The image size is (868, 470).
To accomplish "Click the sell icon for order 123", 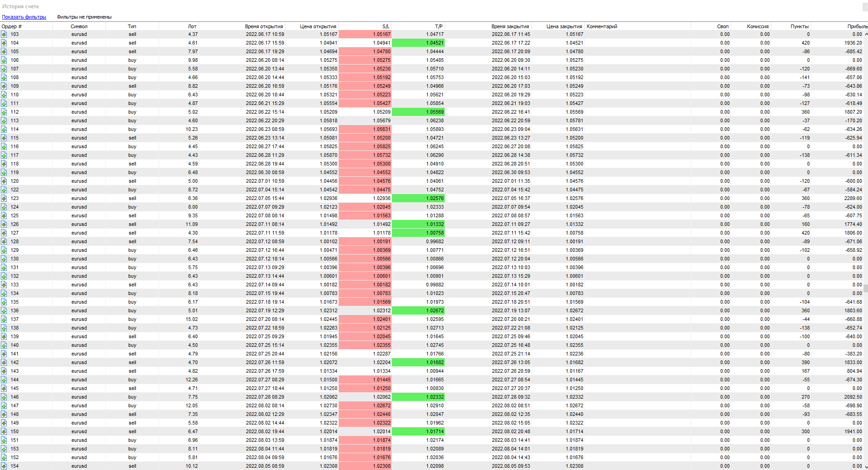I will [4, 198].
